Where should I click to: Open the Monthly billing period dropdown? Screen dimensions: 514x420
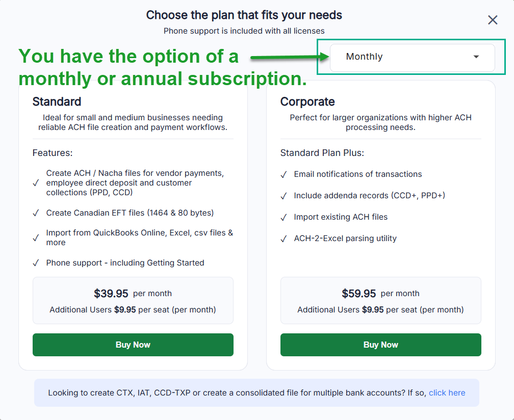tap(412, 57)
